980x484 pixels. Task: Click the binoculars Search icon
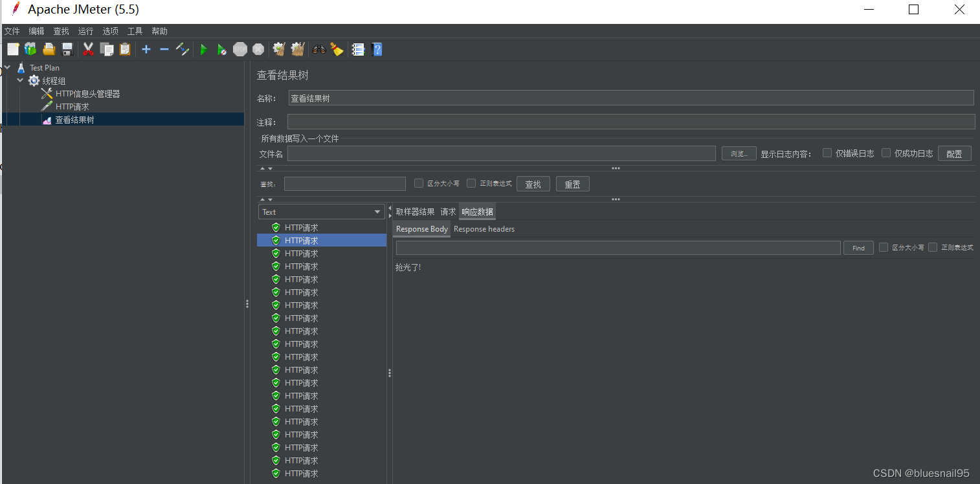pos(319,49)
